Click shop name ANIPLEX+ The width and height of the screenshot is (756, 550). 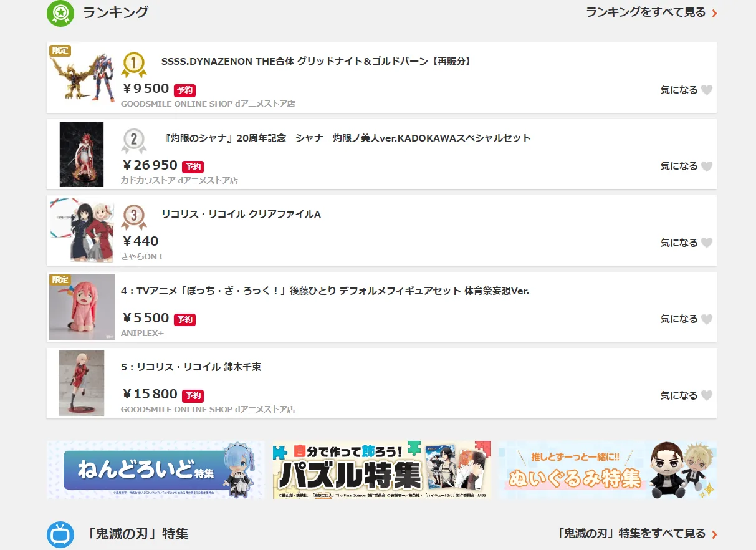coord(142,334)
